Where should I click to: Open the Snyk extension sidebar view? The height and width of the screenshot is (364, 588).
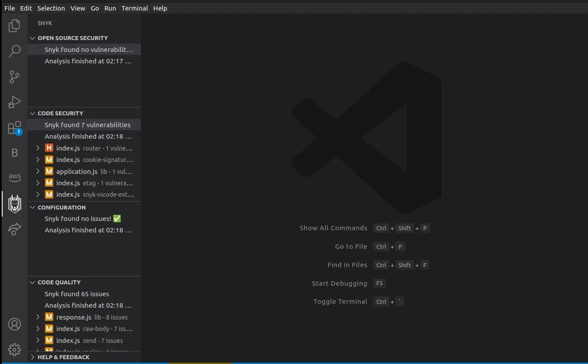coord(15,203)
